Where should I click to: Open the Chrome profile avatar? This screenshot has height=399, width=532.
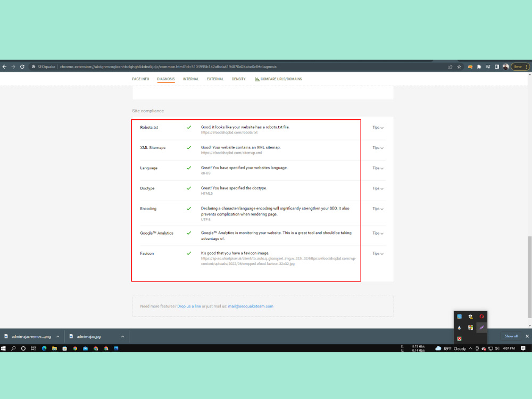pos(505,67)
